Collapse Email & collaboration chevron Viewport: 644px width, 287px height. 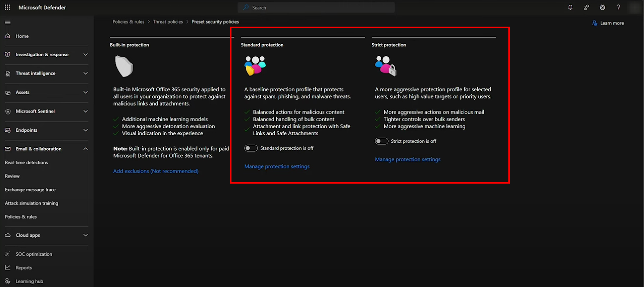click(x=85, y=149)
